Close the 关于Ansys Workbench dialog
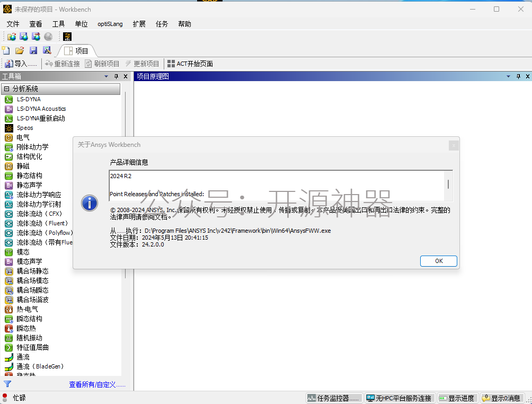 [x=454, y=145]
